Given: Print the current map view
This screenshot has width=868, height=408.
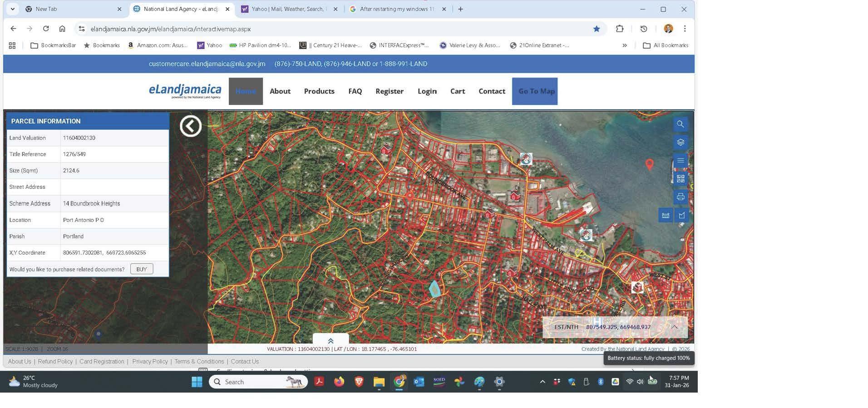Looking at the screenshot, I should click(680, 197).
